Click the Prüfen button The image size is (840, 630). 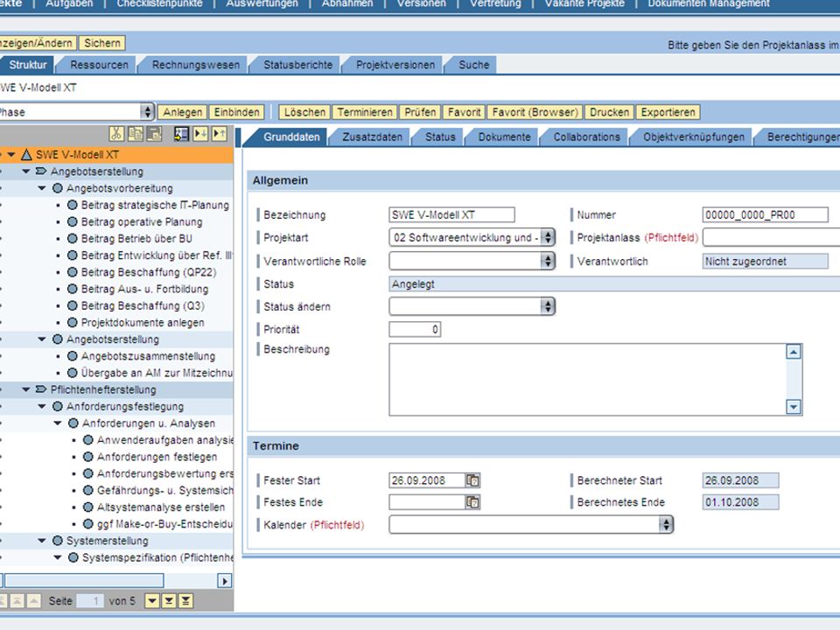pos(420,112)
